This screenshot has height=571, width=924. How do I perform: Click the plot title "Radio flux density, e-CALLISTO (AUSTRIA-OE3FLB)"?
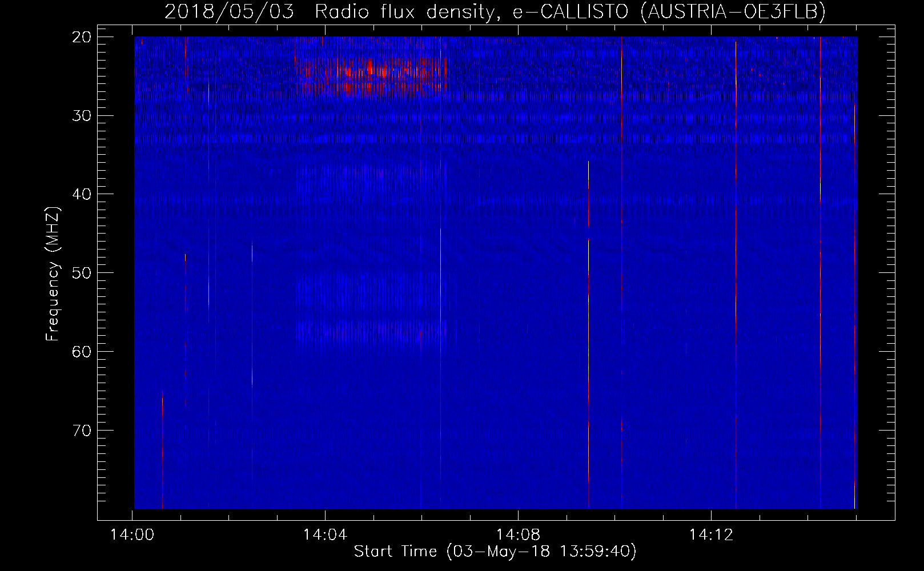click(x=570, y=11)
